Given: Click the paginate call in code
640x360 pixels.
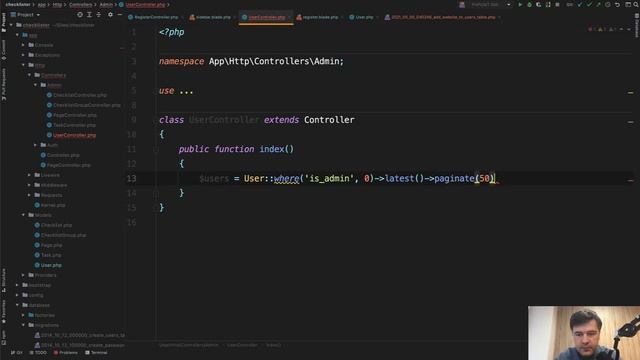Looking at the screenshot, I should (454, 178).
